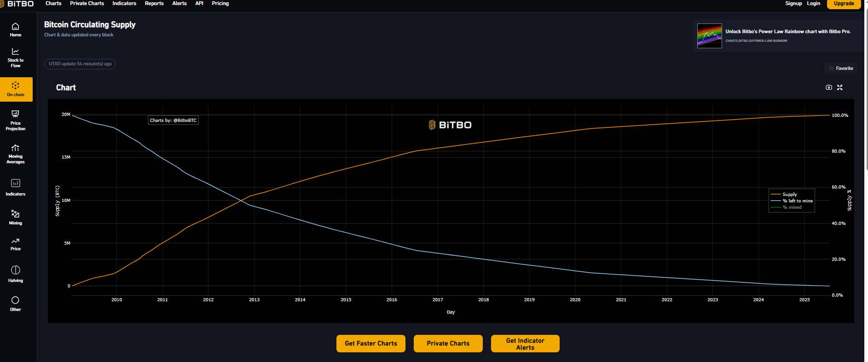The image size is (868, 362).
Task: Toggle the % left to mine legend entry
Action: [797, 201]
